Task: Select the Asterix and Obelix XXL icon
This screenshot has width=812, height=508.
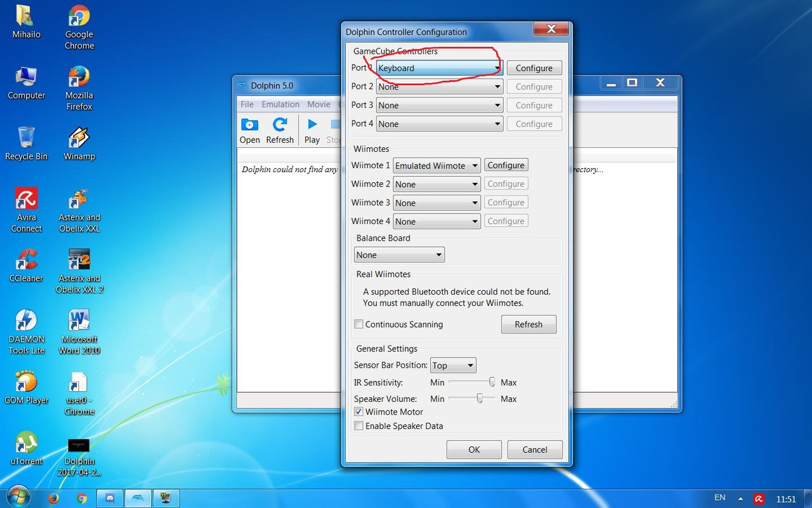Action: [79, 210]
